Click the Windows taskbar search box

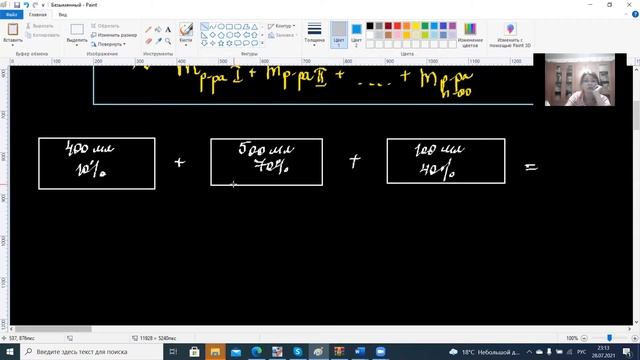coord(92,351)
